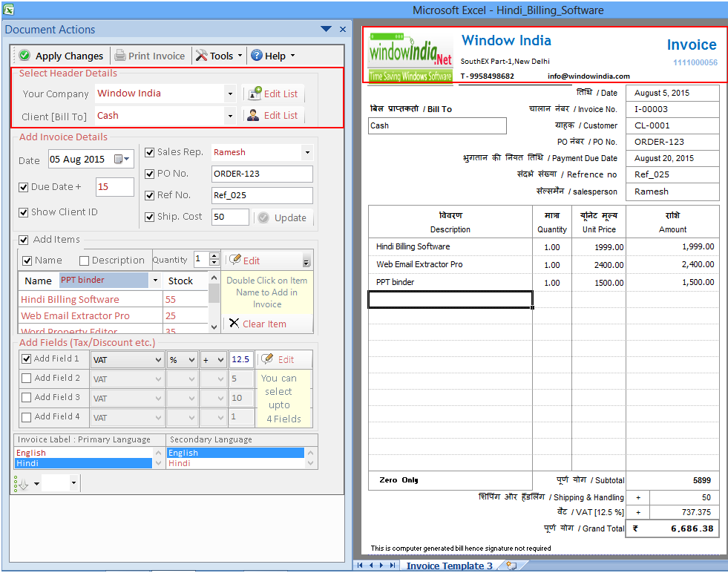Click toolbar options arrow icon at panel bottom
The height and width of the screenshot is (573, 728).
[36, 484]
